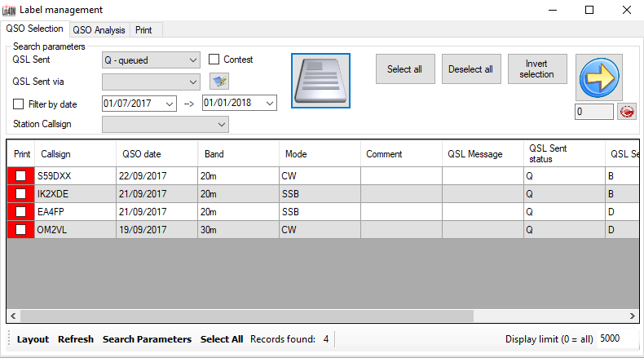The height and width of the screenshot is (358, 644).
Task: Click the Invert selection button
Action: tap(537, 69)
